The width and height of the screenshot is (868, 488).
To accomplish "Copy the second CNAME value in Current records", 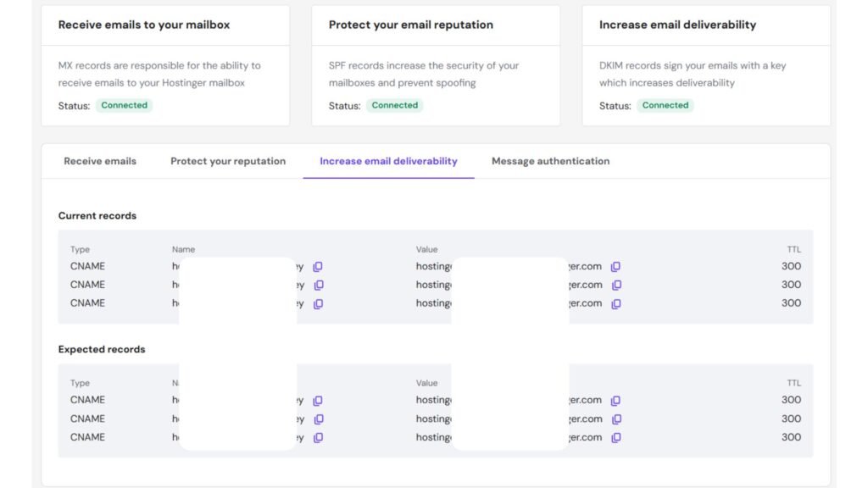I will pyautogui.click(x=615, y=285).
